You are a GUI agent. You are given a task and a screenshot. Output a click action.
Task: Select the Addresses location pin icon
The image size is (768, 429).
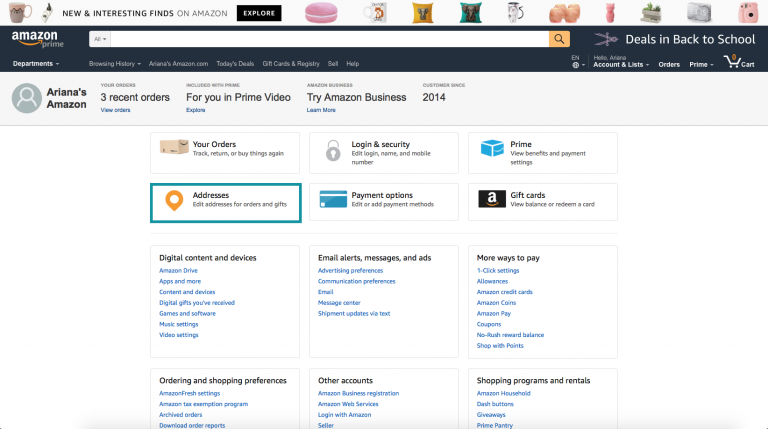(174, 200)
